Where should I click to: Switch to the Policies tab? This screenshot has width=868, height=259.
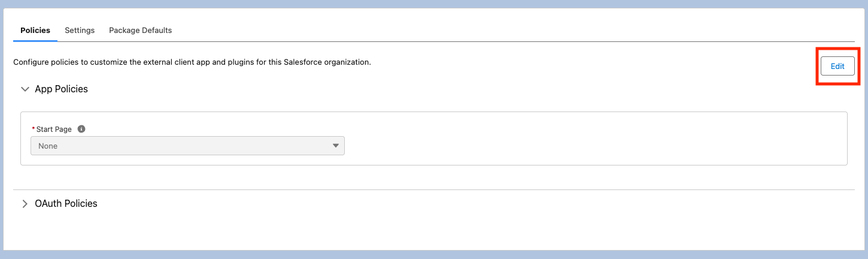(x=35, y=30)
